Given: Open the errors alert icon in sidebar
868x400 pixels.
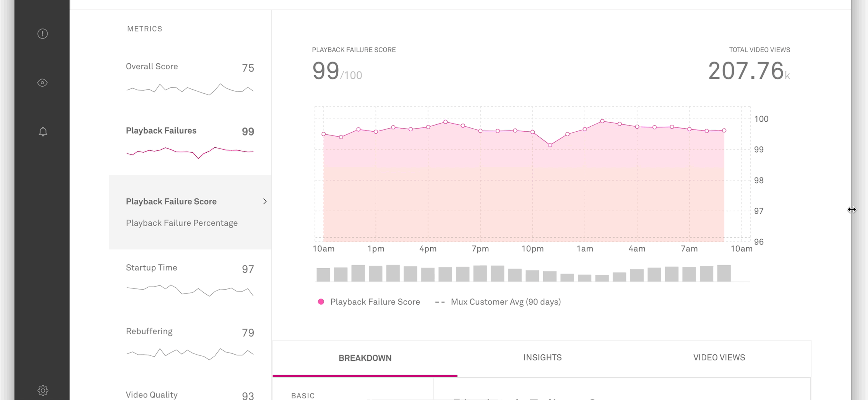Looking at the screenshot, I should click(x=42, y=34).
